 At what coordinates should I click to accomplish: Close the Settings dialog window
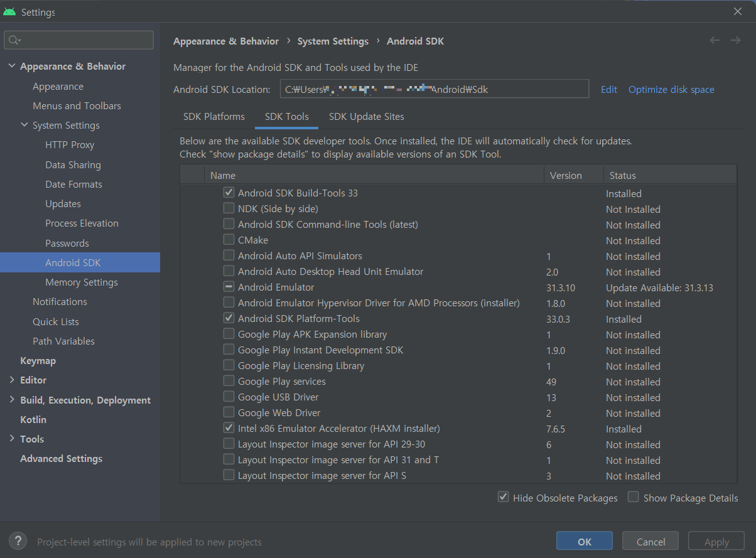pyautogui.click(x=738, y=11)
